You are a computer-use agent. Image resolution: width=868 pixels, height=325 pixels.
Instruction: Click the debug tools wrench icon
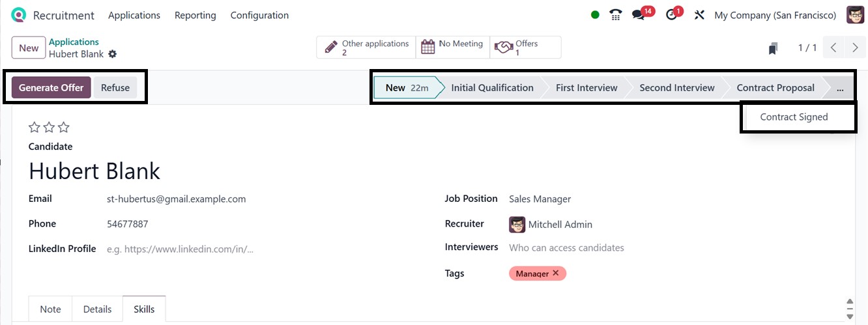point(699,15)
